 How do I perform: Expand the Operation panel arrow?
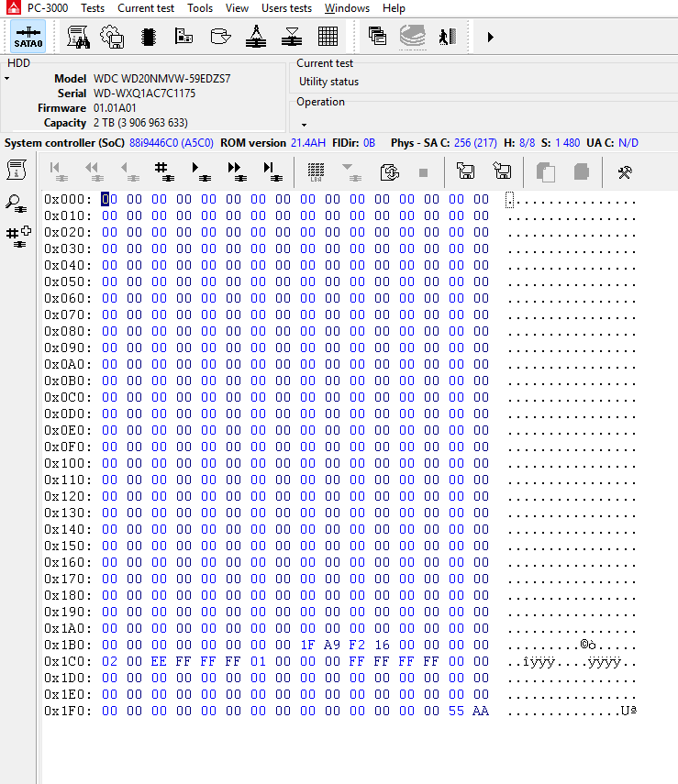point(304,124)
